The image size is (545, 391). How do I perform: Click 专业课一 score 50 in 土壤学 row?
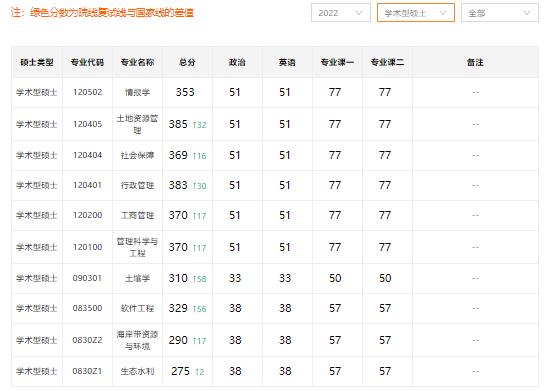tap(335, 278)
